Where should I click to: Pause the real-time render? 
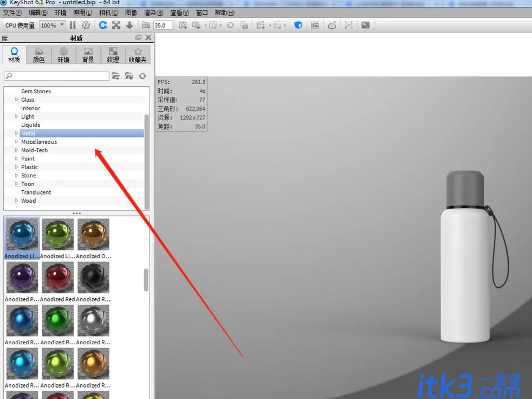tap(73, 25)
